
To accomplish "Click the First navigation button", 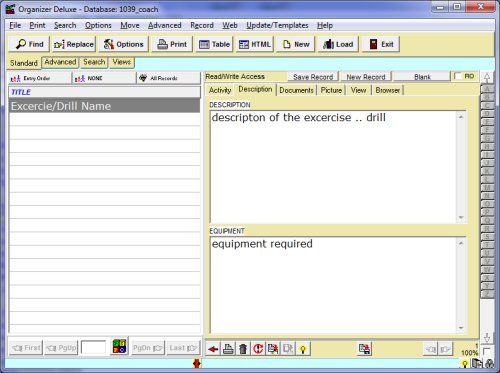I will [26, 348].
